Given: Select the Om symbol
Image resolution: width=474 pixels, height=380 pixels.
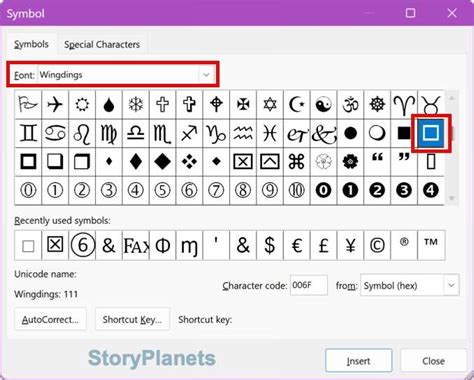Looking at the screenshot, I should point(350,104).
